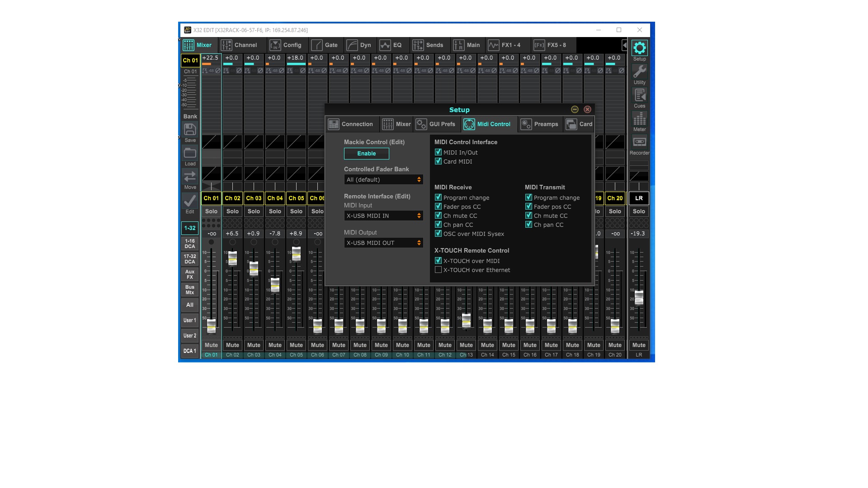
Task: Click Mackie Control Enable button
Action: (366, 154)
